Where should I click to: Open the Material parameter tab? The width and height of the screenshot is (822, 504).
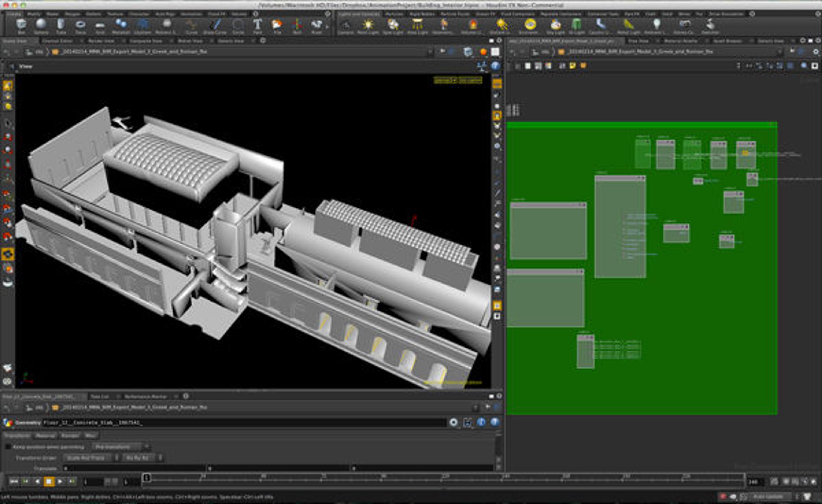pos(45,436)
